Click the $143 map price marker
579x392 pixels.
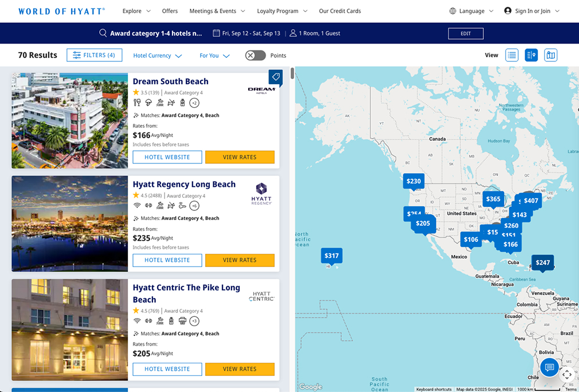[x=519, y=215]
